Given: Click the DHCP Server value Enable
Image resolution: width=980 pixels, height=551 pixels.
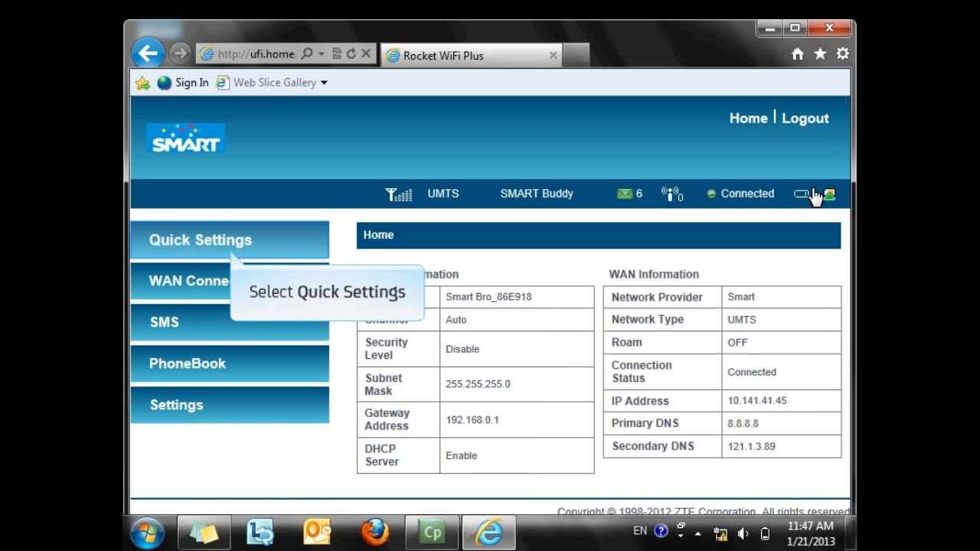Looking at the screenshot, I should 462,455.
